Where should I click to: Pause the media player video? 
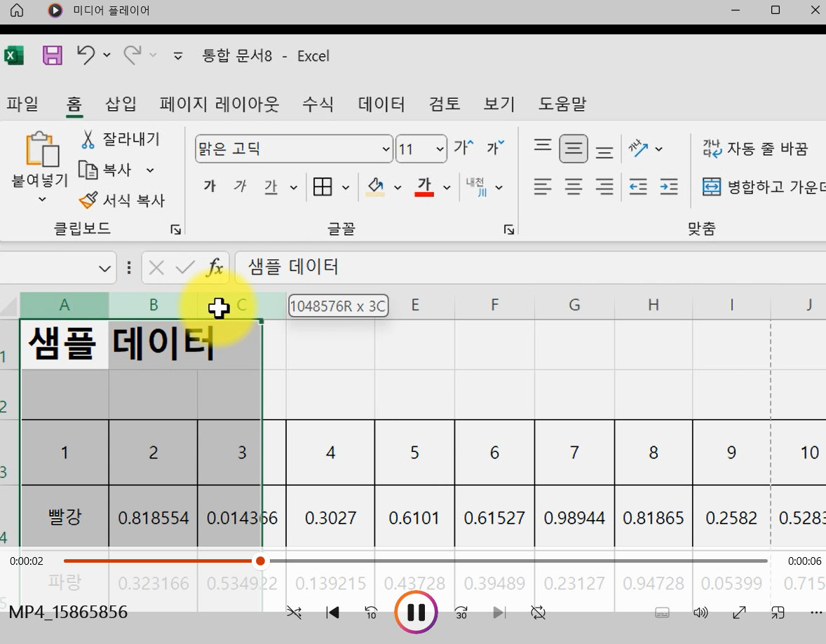point(417,612)
